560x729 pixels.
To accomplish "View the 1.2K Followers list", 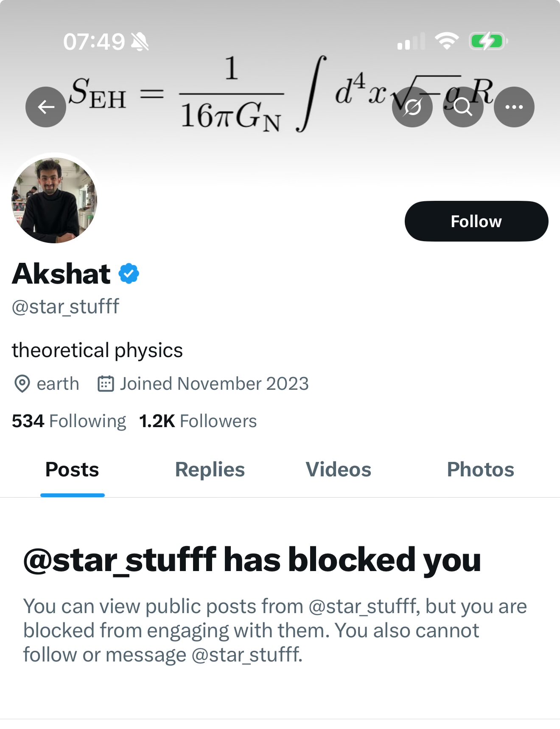I will click(x=198, y=421).
